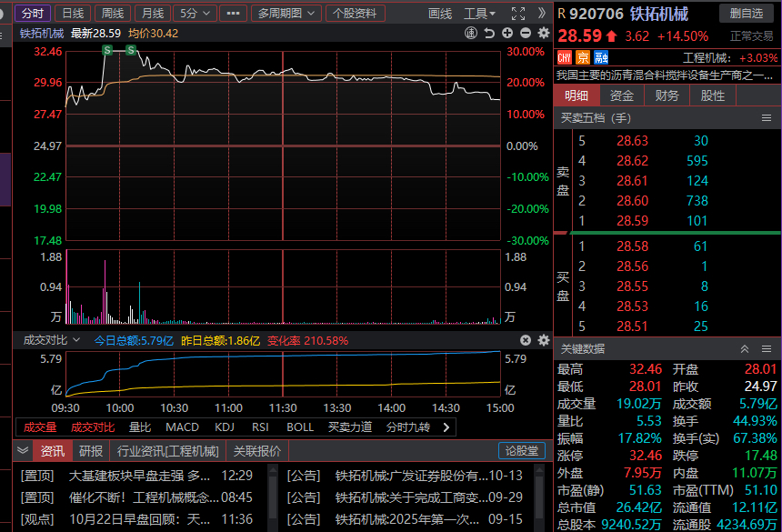Switch to the 分时 intraday chart tab
Screen dimensions: 782x532
(33, 14)
